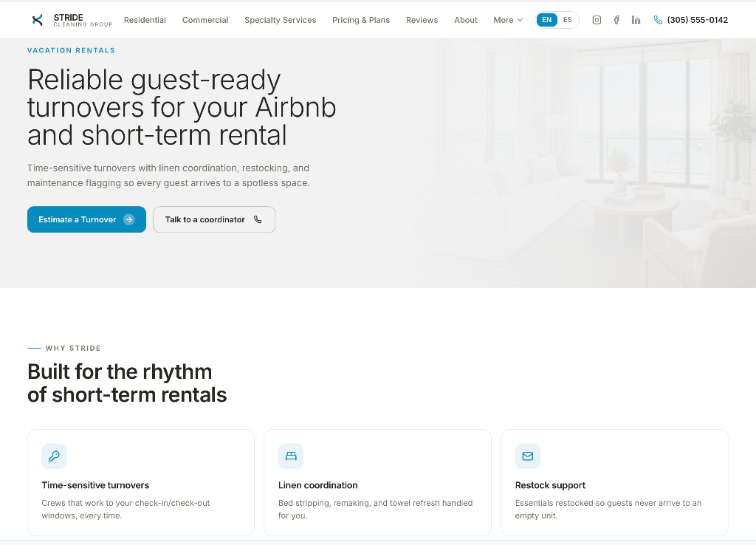Viewport: 756px width, 545px height.
Task: Switch language to EN
Action: [x=547, y=20]
